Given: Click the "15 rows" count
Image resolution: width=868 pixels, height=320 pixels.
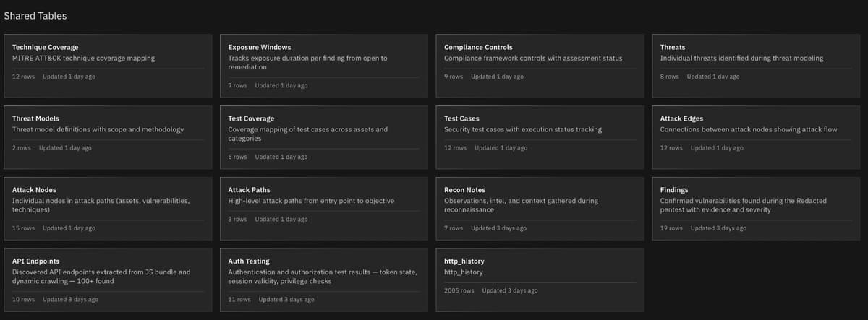Looking at the screenshot, I should pos(23,228).
